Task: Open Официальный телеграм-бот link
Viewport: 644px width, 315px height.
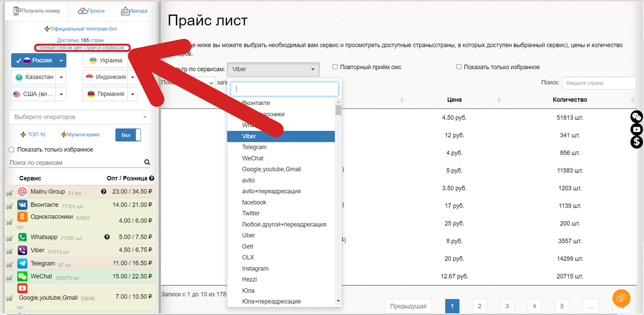Action: coord(80,28)
